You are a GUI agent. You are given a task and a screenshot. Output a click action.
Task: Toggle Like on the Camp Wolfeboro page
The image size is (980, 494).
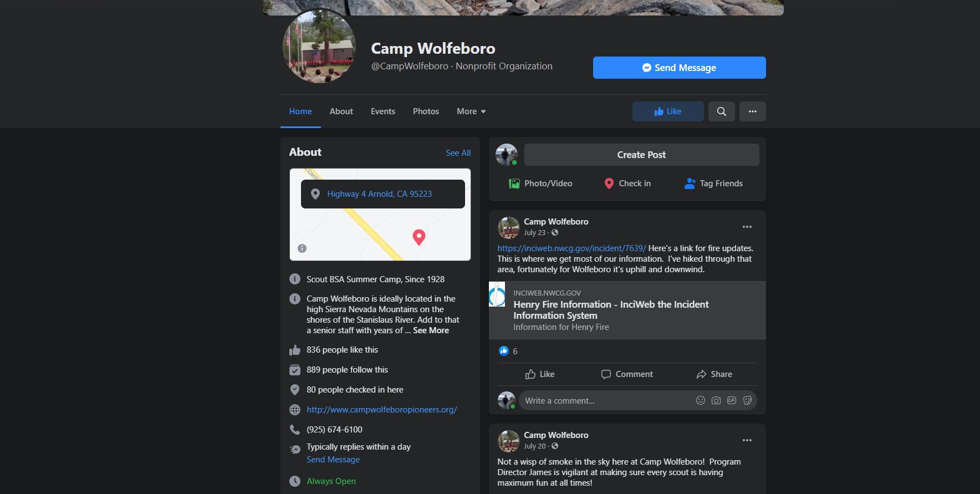(668, 111)
